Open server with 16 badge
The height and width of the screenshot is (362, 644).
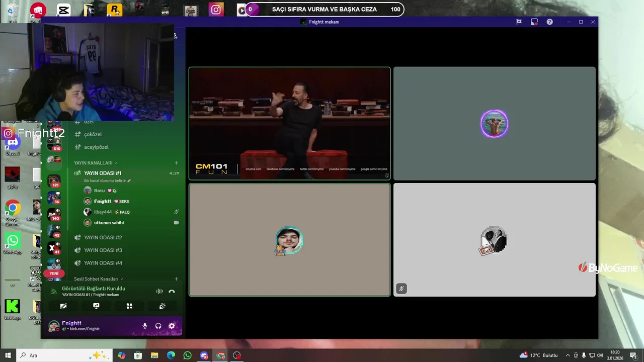click(x=54, y=198)
